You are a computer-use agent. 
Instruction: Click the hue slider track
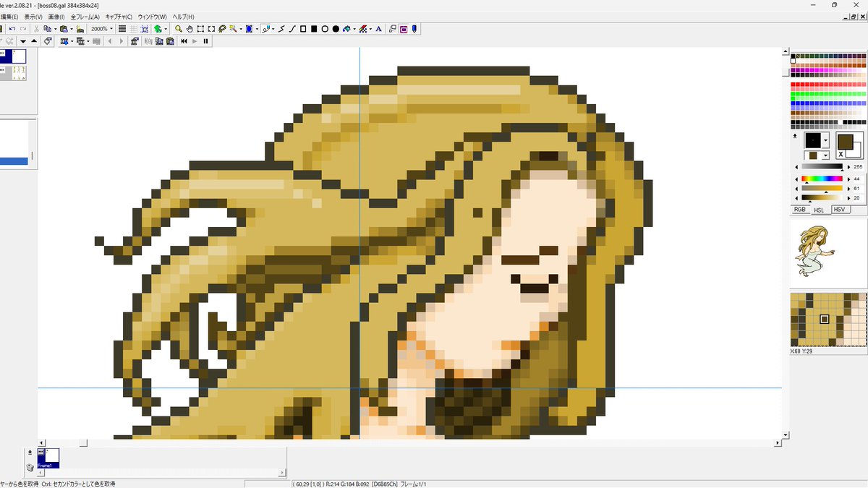pos(822,179)
